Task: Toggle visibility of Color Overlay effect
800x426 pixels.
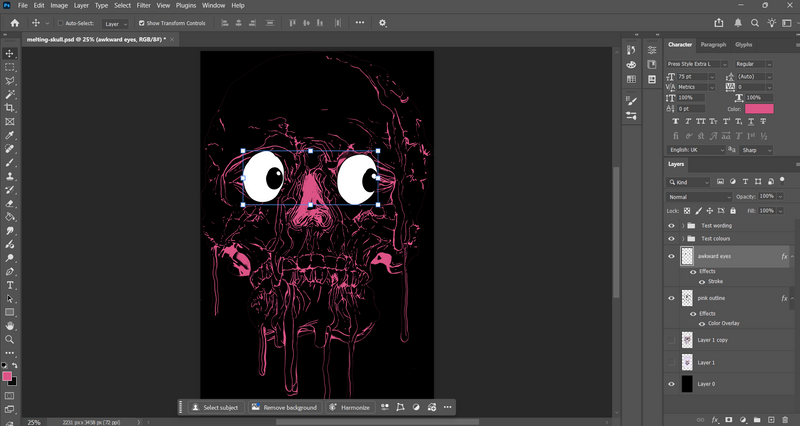Action: tap(702, 323)
